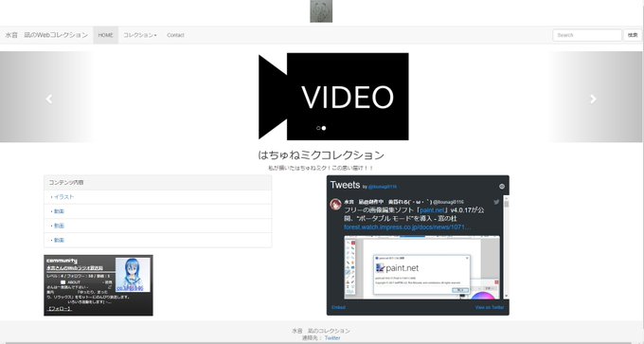Viewport: 644px width, 344px height.
Task: Click the 検索 search button
Action: 633,35
